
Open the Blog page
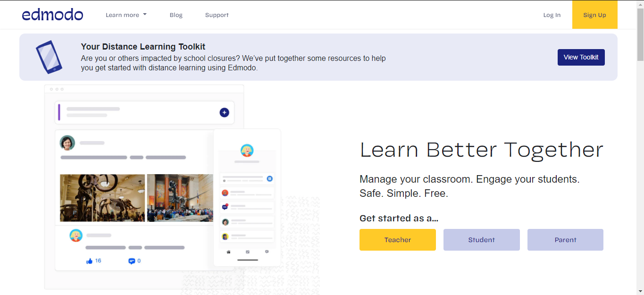point(176,15)
